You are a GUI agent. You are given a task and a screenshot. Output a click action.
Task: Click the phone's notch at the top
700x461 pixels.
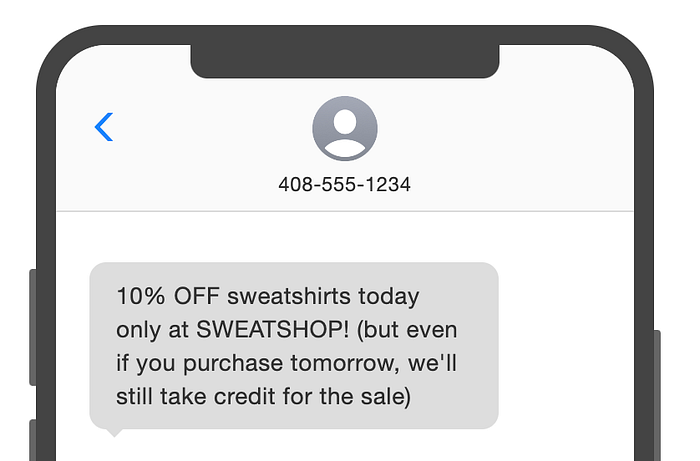coord(345,61)
